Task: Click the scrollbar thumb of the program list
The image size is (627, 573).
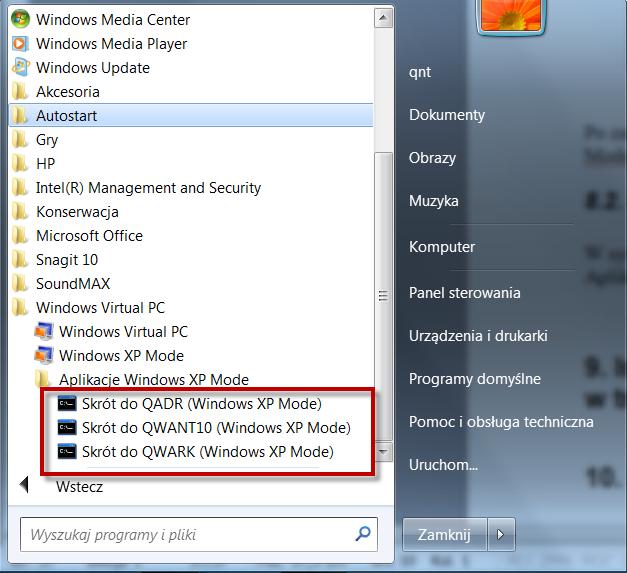Action: 383,296
